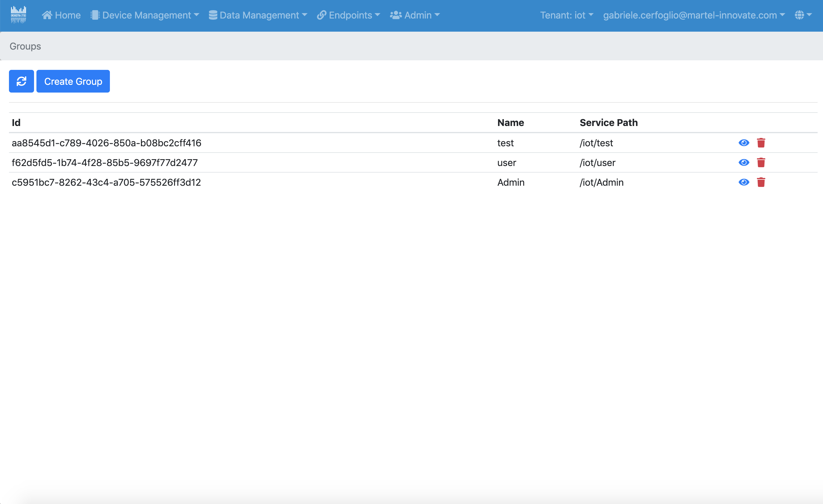Click the eye icon for the Admin group
The image size is (823, 504).
(744, 182)
